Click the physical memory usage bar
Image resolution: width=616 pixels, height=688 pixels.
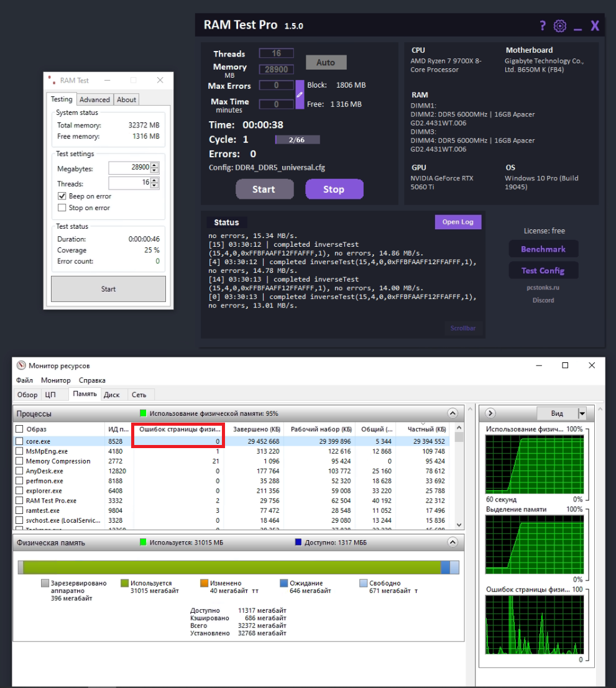(x=239, y=567)
